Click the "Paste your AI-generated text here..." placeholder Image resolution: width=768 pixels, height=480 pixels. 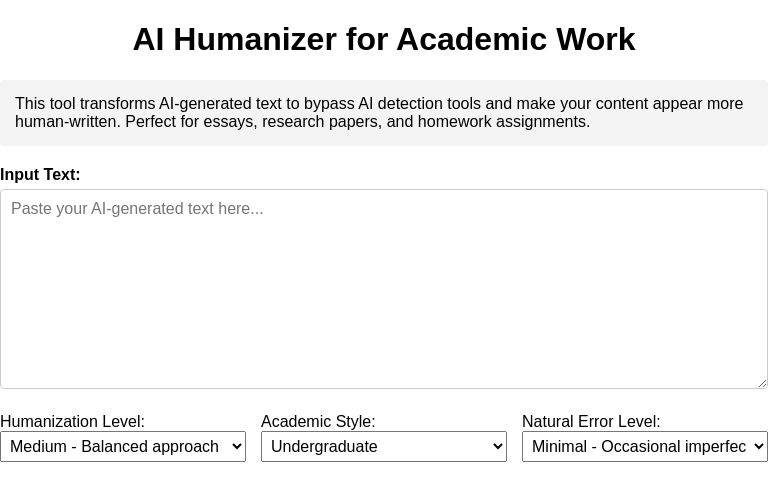click(138, 209)
